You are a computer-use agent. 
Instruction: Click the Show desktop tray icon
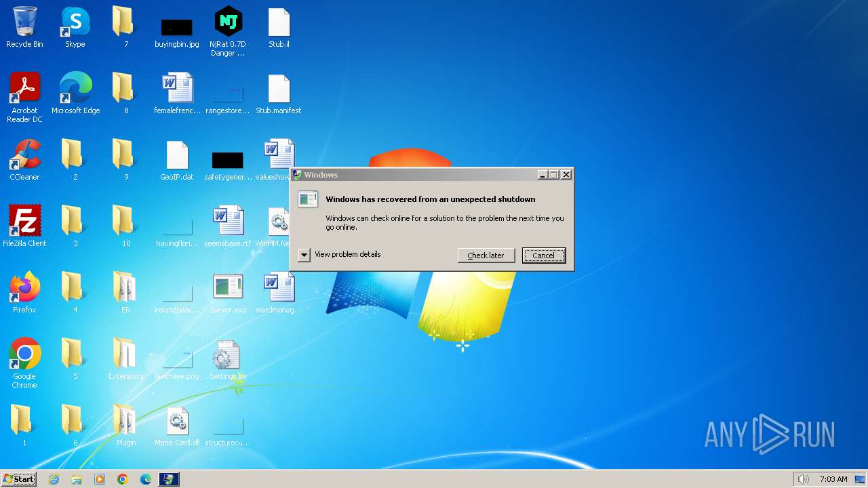[x=860, y=479]
